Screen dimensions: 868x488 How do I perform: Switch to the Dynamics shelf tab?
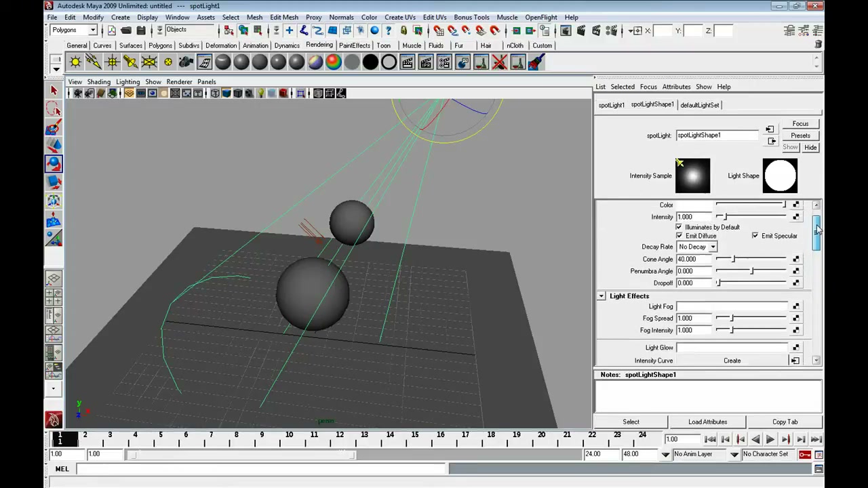287,45
